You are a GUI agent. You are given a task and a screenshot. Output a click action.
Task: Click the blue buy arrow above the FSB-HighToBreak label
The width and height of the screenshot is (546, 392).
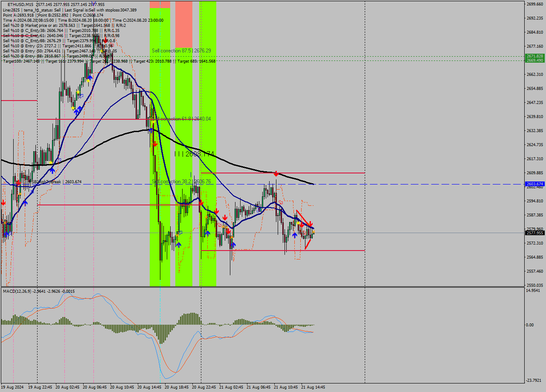(52, 170)
